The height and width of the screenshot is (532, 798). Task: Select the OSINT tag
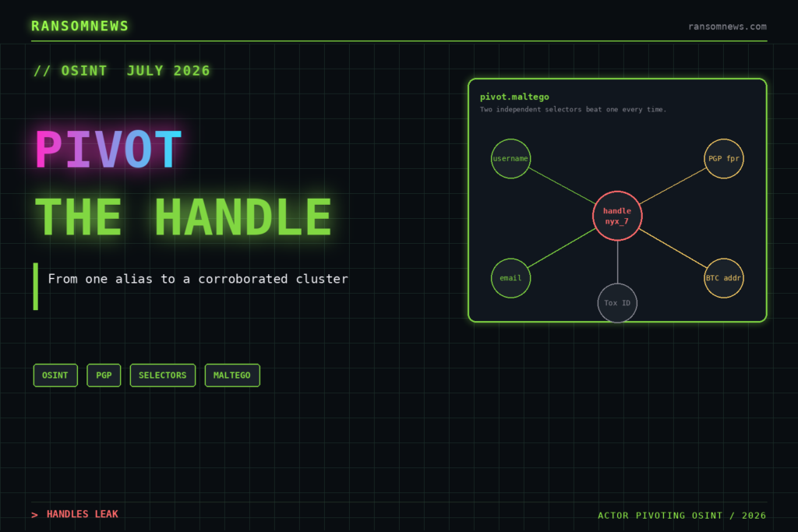click(55, 375)
